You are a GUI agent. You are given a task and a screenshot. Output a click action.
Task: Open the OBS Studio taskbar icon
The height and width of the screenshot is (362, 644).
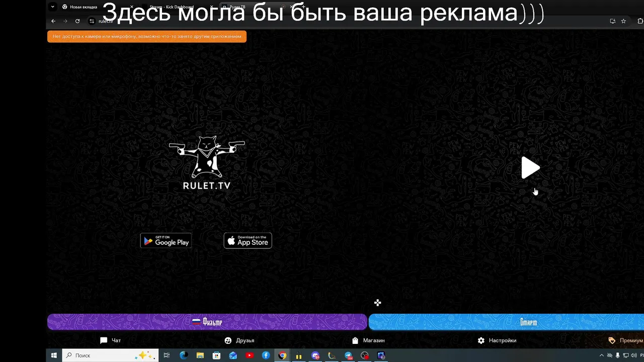365,355
